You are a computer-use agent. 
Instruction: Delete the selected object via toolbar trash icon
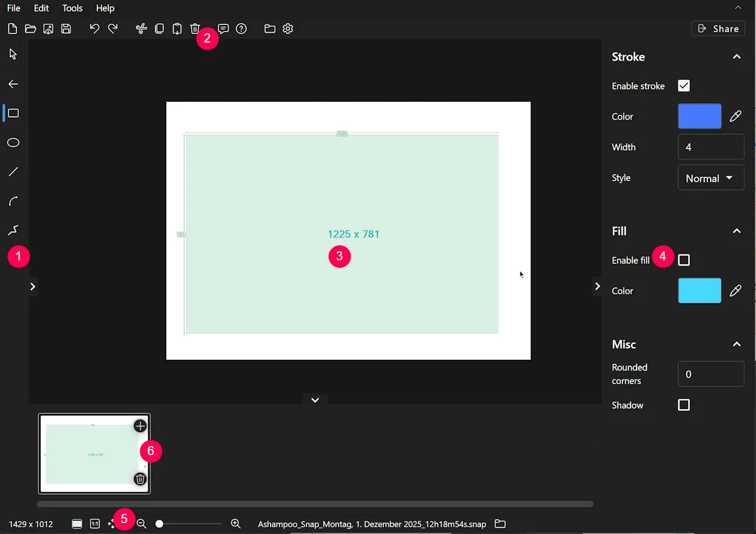click(195, 29)
